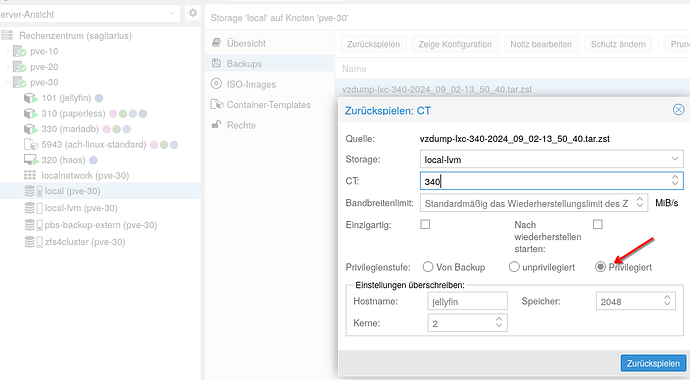Open the server view settings gear
690x380 pixels.
click(193, 13)
